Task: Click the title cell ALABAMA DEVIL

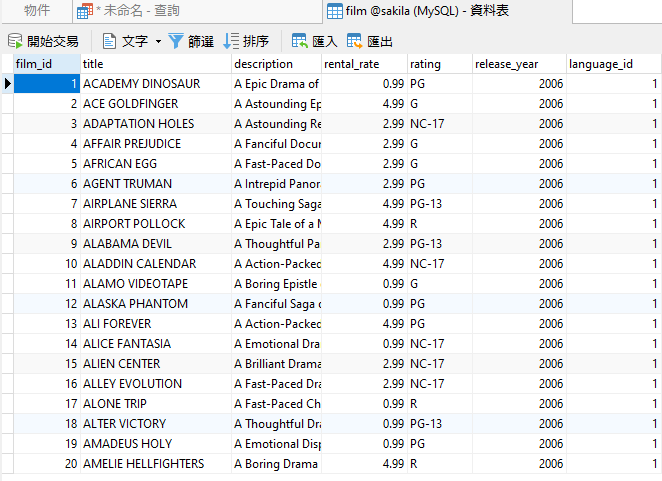Action: (155, 244)
